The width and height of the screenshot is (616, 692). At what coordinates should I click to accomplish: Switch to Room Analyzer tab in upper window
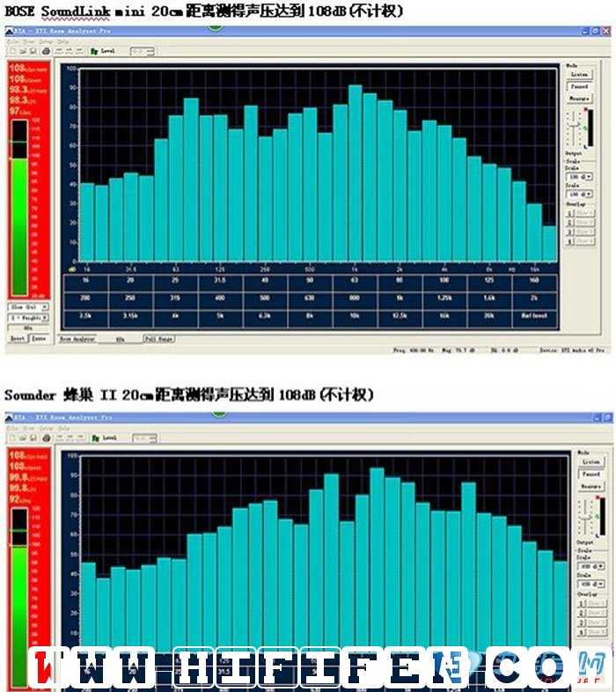[77, 339]
